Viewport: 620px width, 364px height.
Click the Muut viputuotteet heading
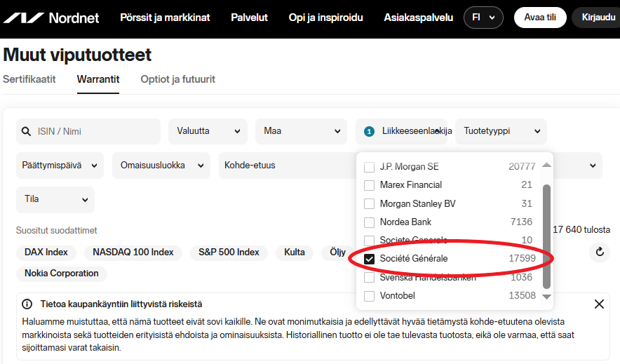[x=77, y=55]
